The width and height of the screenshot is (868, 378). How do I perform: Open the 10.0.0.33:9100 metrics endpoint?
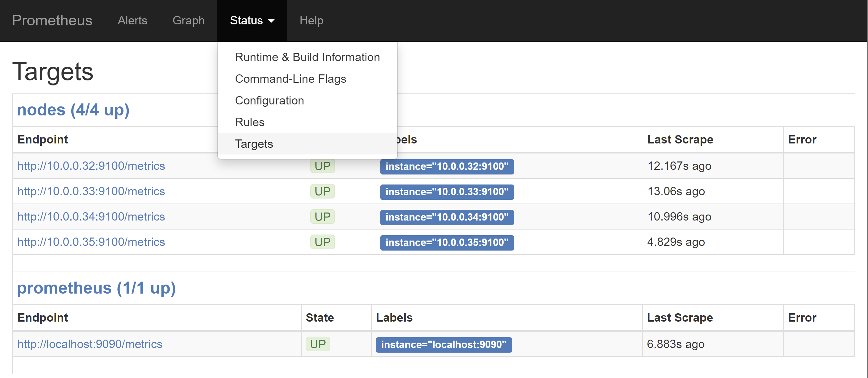pos(91,191)
